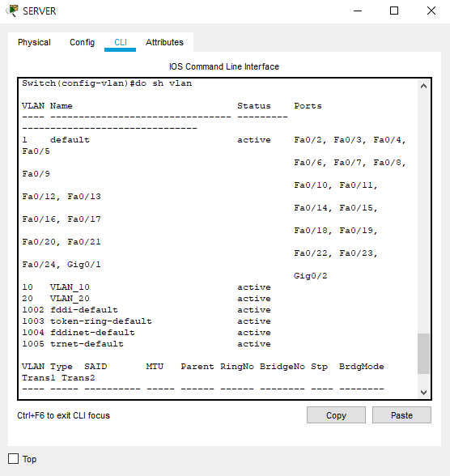Click the VLAN_10 row

click(x=146, y=287)
